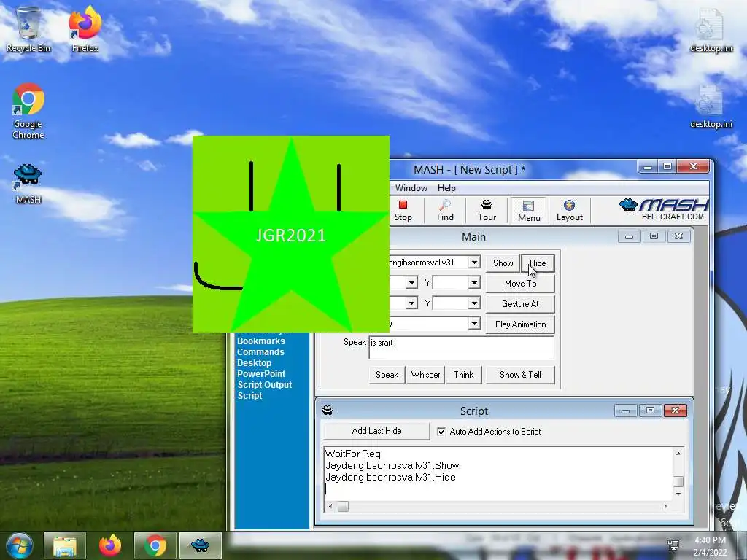747x560 pixels.
Task: Open the Windows Start button
Action: click(18, 545)
